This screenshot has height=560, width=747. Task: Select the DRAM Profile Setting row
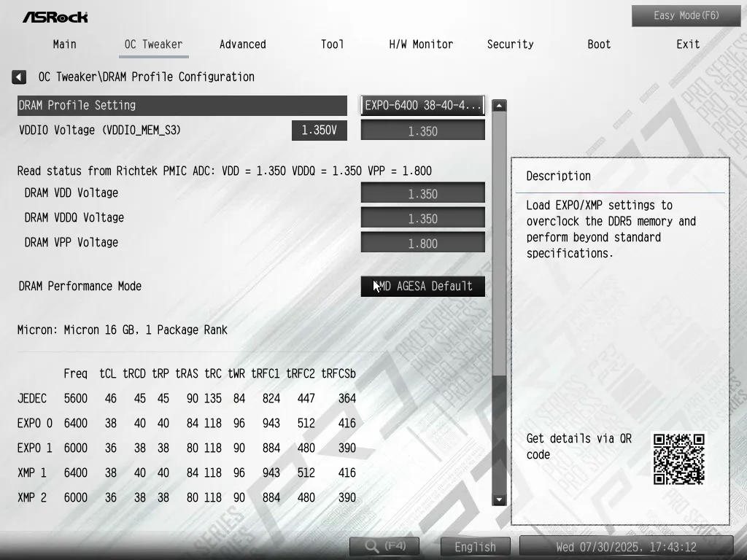coord(182,105)
